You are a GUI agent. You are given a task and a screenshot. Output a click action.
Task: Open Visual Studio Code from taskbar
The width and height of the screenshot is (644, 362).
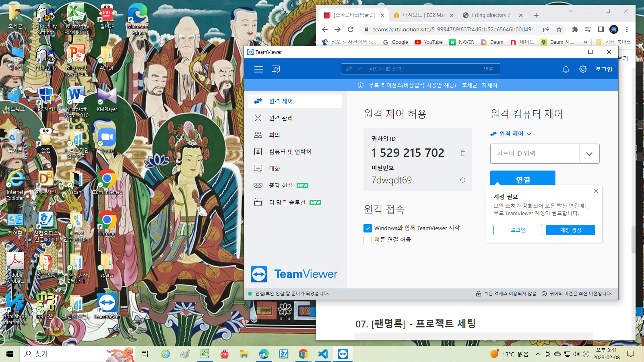[323, 354]
